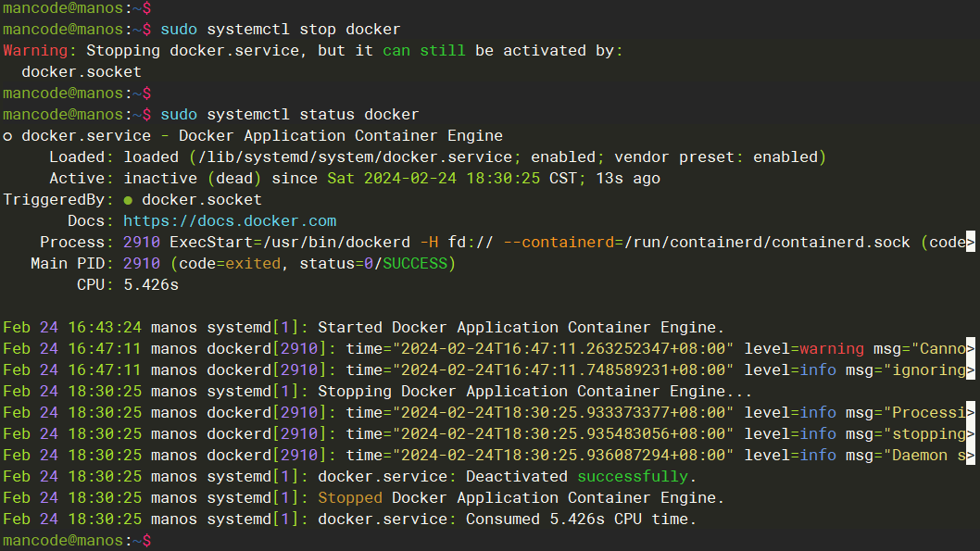Image resolution: width=980 pixels, height=551 pixels.
Task: Click the "Sat 2024-02-24 18:30:25" timestamp
Action: click(x=433, y=179)
